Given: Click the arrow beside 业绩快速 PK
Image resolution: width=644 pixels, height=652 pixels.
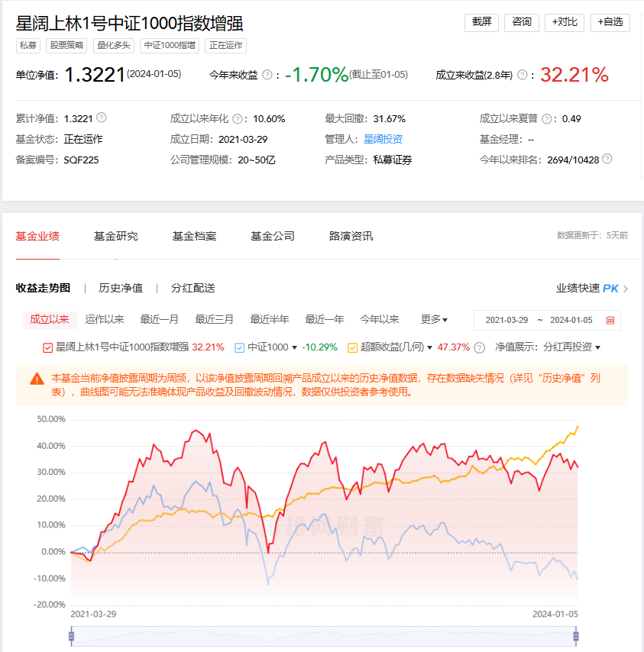Looking at the screenshot, I should tap(625, 289).
